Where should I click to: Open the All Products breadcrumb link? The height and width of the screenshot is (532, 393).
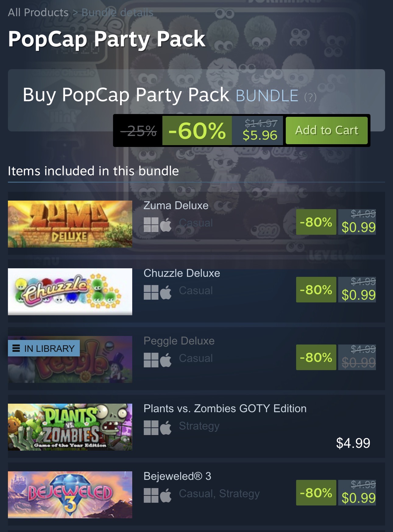tap(38, 12)
